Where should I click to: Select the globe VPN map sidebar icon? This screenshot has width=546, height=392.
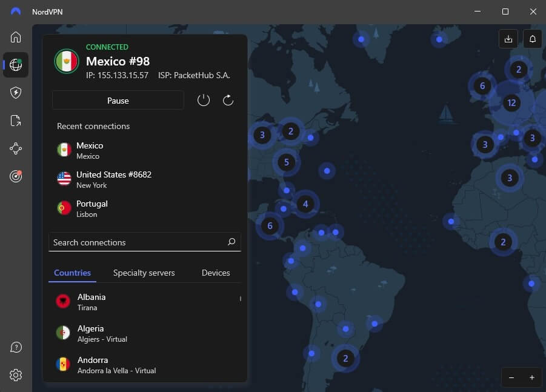(16, 65)
